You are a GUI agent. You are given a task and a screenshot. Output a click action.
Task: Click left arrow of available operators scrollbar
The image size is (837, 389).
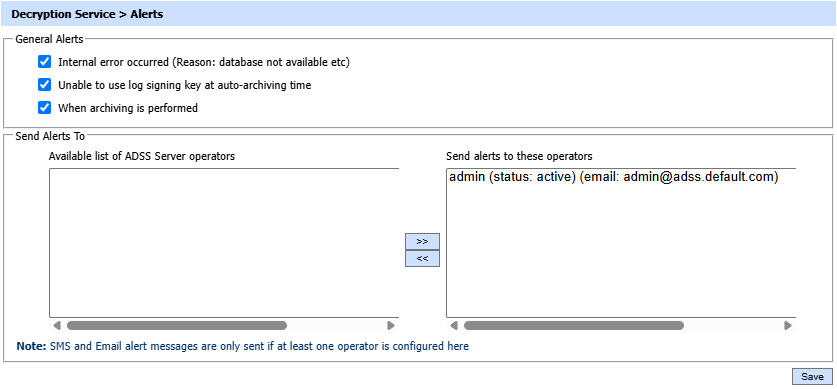tap(57, 326)
